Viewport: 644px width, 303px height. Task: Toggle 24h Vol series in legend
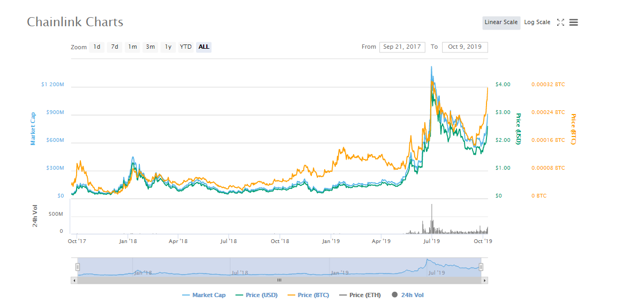[x=408, y=295]
